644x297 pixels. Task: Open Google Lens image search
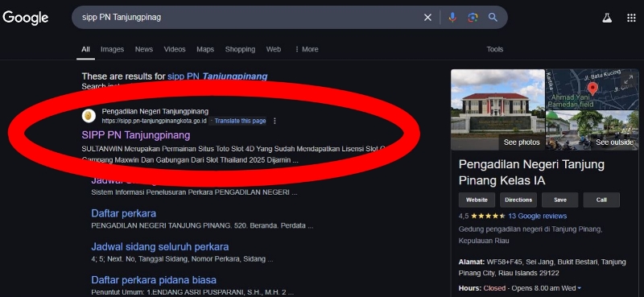click(x=473, y=17)
